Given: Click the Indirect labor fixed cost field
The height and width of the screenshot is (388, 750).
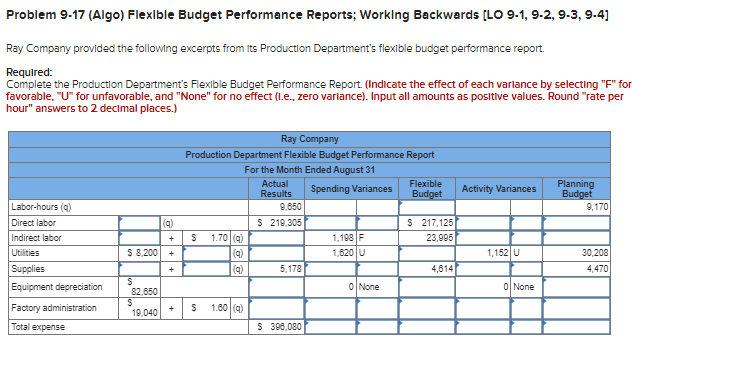Looking at the screenshot, I should point(139,238).
